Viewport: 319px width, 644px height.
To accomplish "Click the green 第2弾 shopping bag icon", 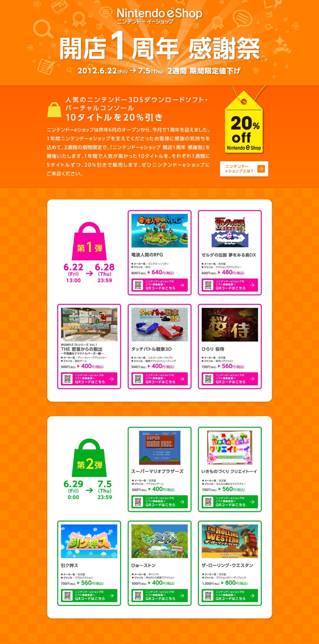I will 89,458.
